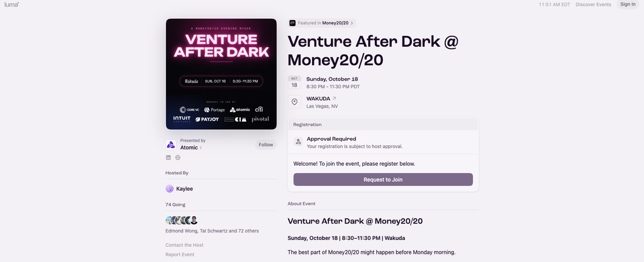Click Report Event link
The height and width of the screenshot is (262, 644).
coord(180,254)
